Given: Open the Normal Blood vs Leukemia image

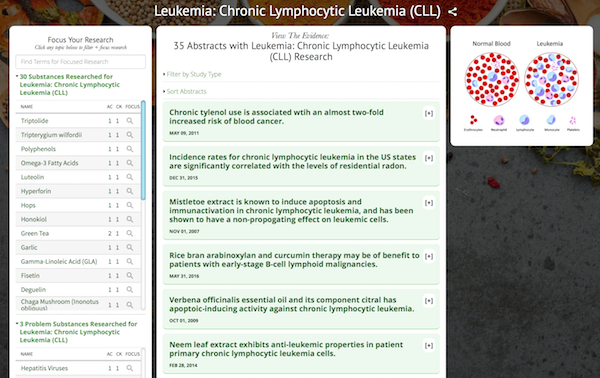Looking at the screenshot, I should [522, 86].
